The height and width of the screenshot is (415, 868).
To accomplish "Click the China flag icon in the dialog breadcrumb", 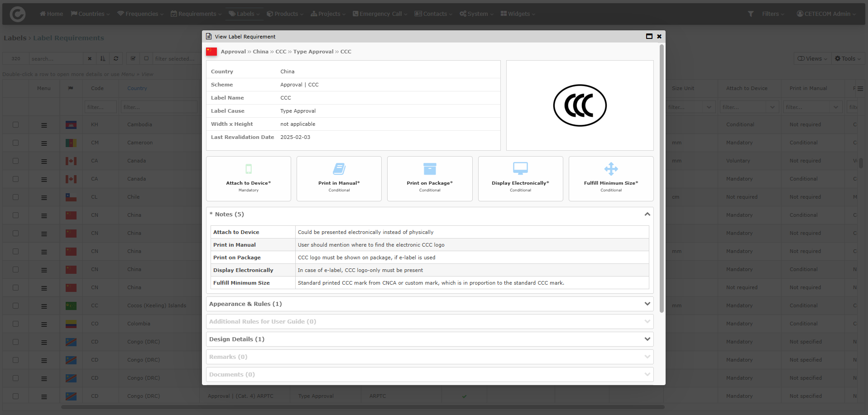I will [211, 52].
